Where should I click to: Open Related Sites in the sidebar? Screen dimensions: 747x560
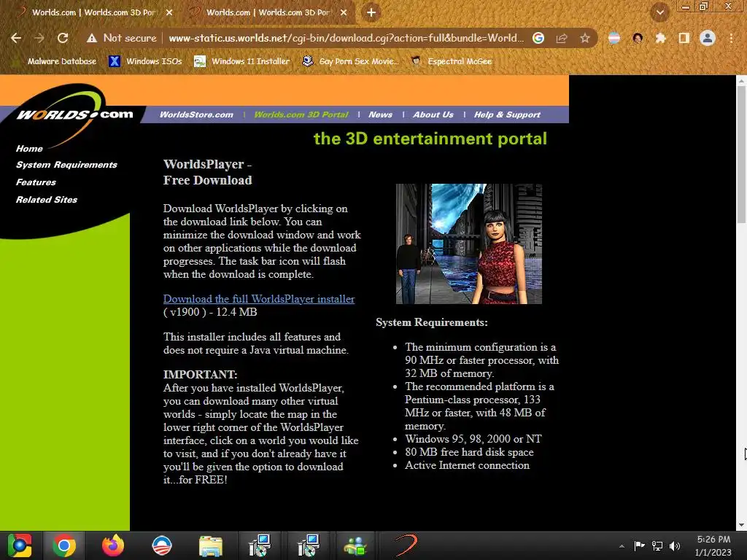pos(46,200)
